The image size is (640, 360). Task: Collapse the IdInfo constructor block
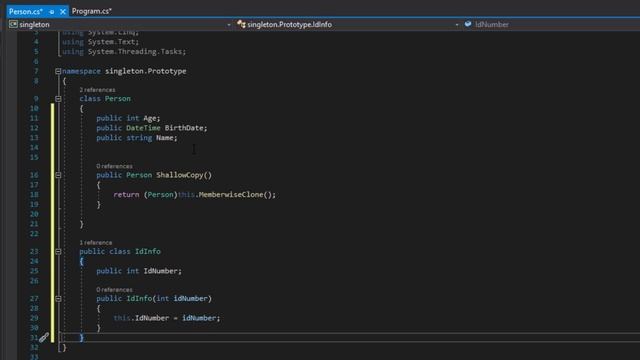tap(58, 299)
